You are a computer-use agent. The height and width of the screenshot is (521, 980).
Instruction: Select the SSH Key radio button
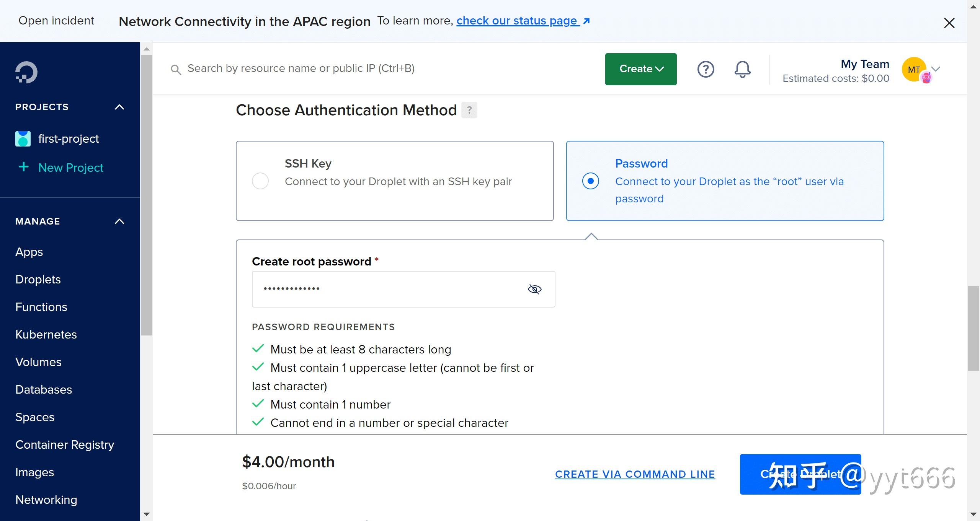pyautogui.click(x=260, y=181)
